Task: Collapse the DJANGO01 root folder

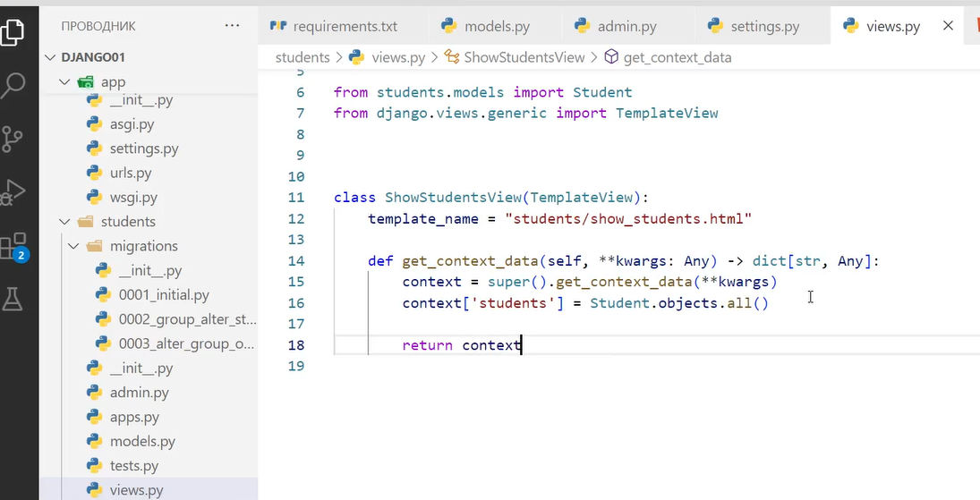Action: click(x=50, y=57)
